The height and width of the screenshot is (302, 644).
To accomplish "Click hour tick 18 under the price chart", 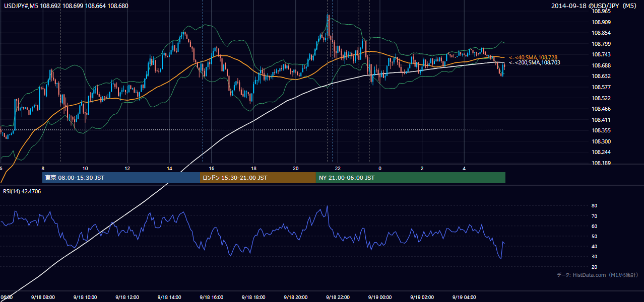I will [x=254, y=169].
